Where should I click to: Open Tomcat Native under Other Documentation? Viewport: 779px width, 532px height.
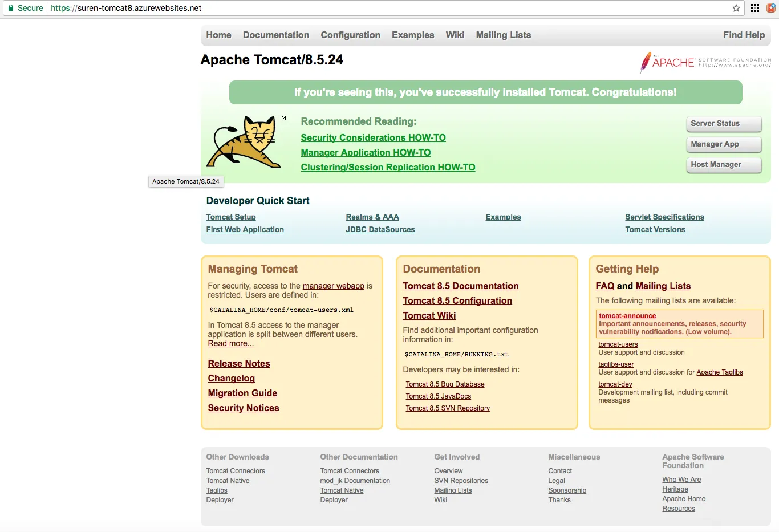(342, 490)
